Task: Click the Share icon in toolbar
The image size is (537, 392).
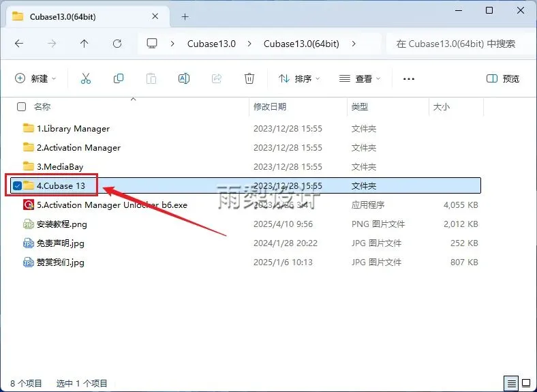Action: click(x=217, y=78)
